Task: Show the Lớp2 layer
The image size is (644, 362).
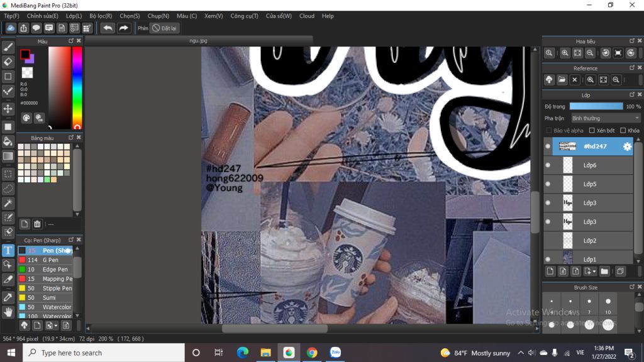Action: 548,241
